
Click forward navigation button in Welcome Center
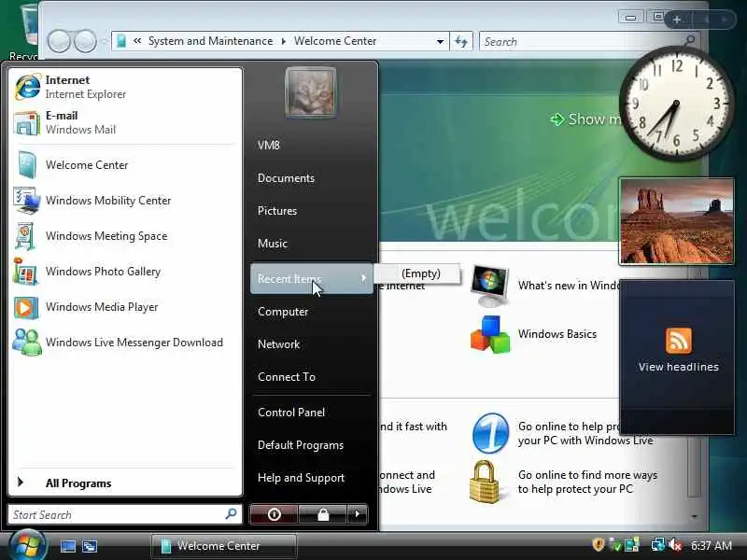[86, 41]
